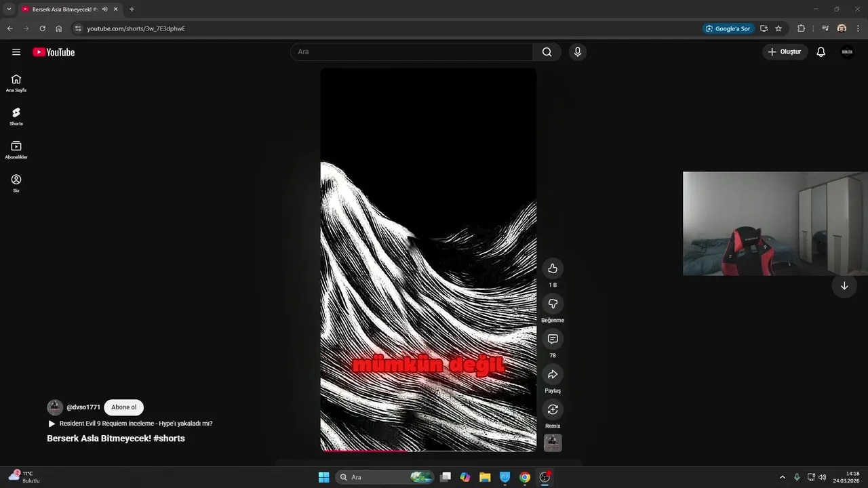Image resolution: width=868 pixels, height=488 pixels.
Task: Open the notifications bell
Action: (x=821, y=52)
